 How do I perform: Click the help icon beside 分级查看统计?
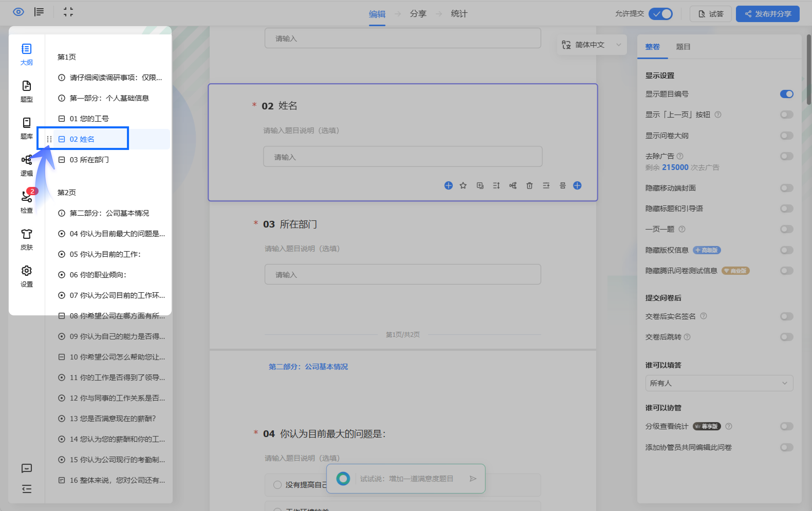pyautogui.click(x=729, y=427)
